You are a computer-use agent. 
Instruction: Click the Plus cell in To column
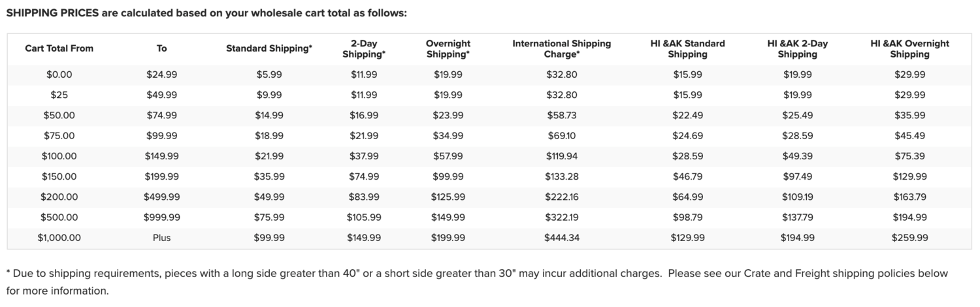tap(161, 238)
